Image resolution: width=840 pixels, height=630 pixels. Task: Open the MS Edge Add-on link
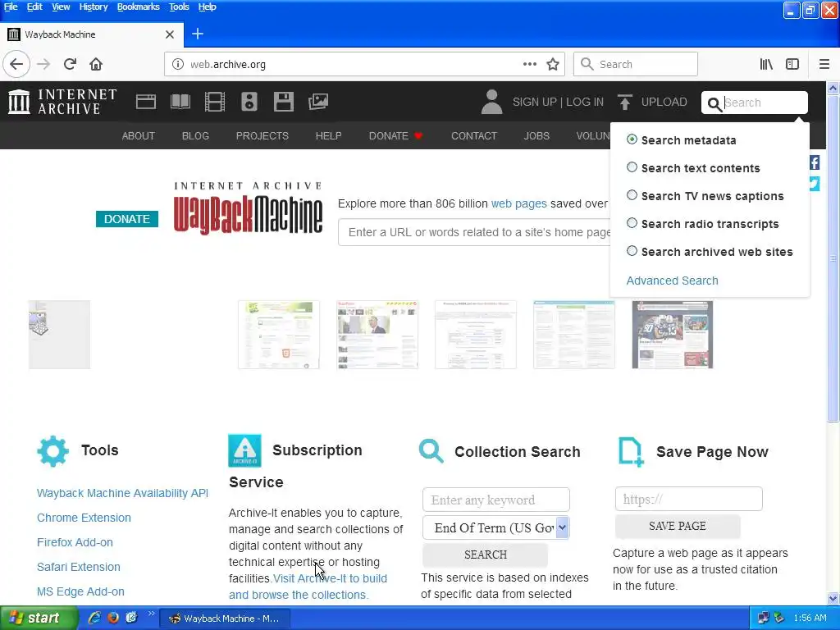[80, 591]
